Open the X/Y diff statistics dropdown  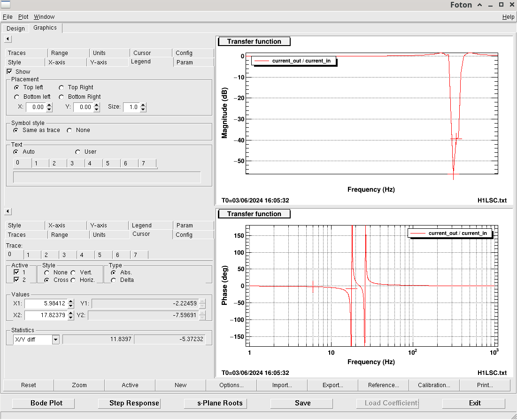[55, 339]
